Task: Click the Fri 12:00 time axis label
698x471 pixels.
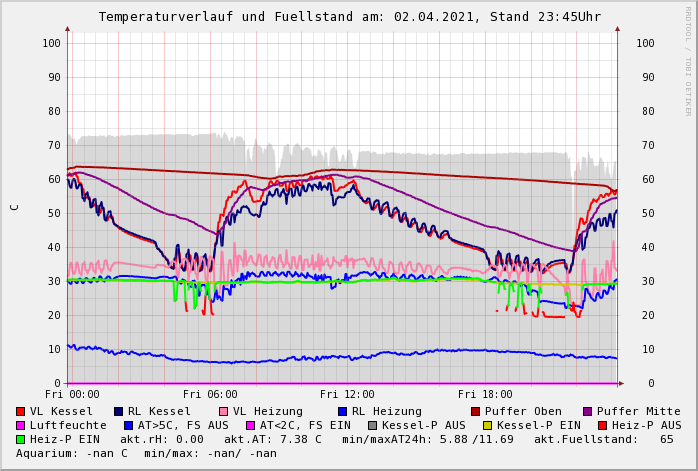Action: pyautogui.click(x=347, y=394)
